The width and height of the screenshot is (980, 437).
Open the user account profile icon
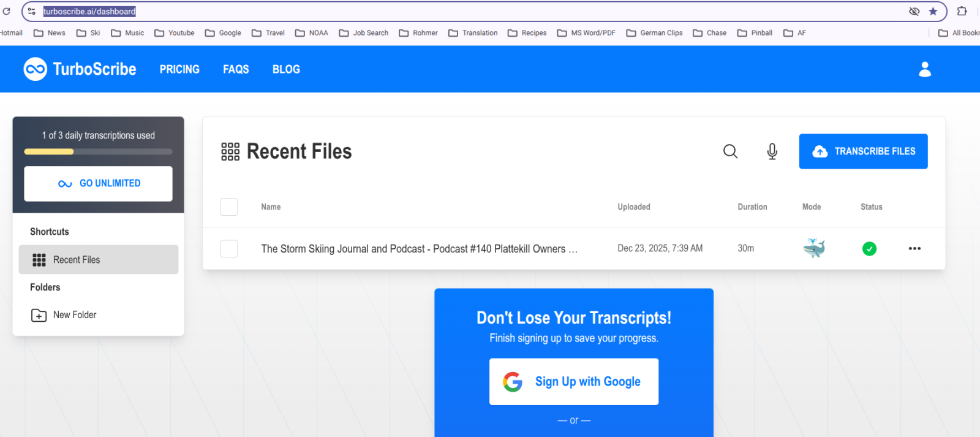(x=925, y=69)
